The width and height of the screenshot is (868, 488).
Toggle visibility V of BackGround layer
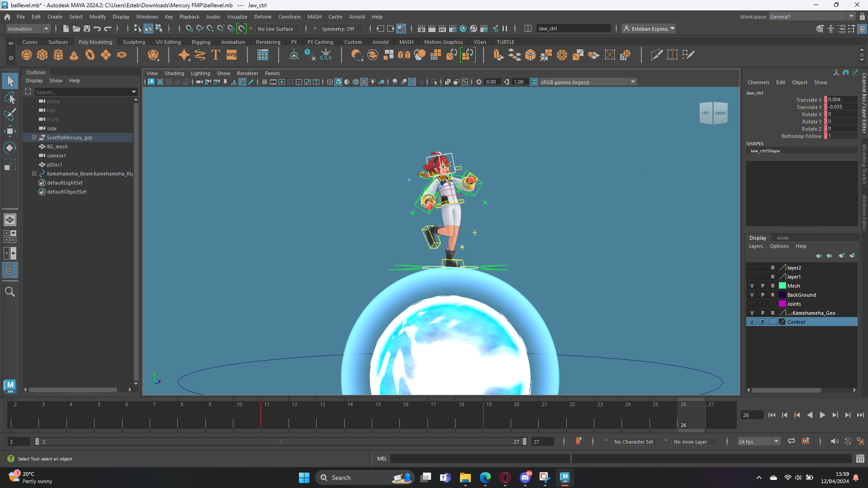pos(752,295)
